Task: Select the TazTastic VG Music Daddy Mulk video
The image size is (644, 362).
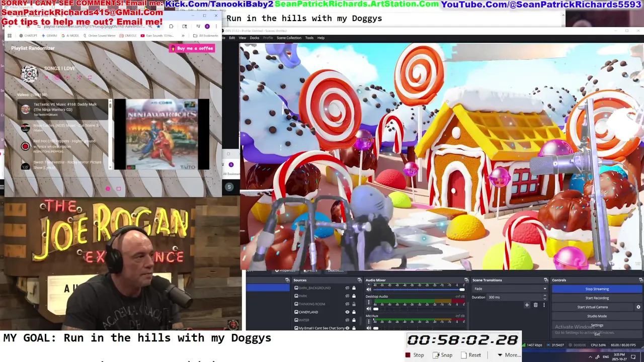Action: tap(63, 109)
